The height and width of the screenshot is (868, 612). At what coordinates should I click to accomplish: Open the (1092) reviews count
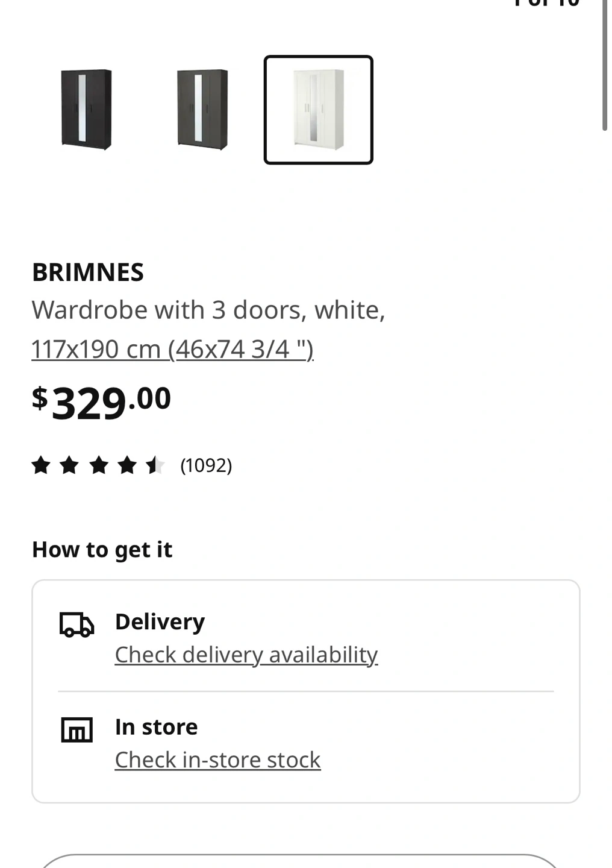pyautogui.click(x=206, y=465)
